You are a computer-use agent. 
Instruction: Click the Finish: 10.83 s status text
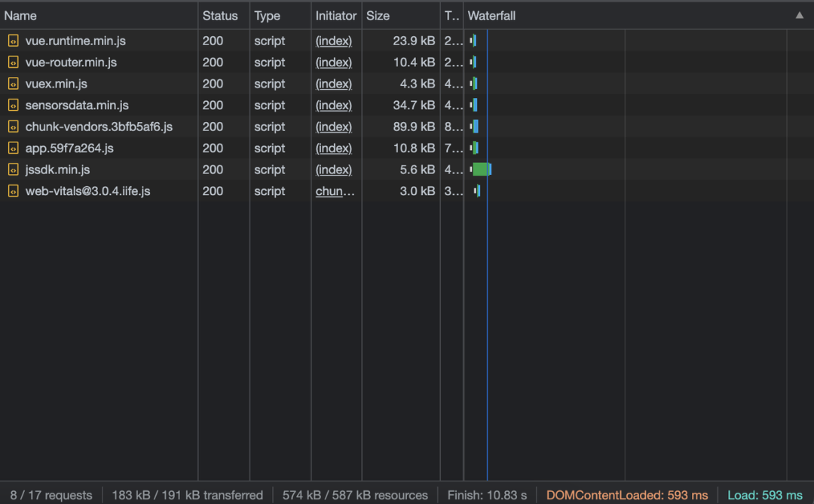pyautogui.click(x=487, y=495)
